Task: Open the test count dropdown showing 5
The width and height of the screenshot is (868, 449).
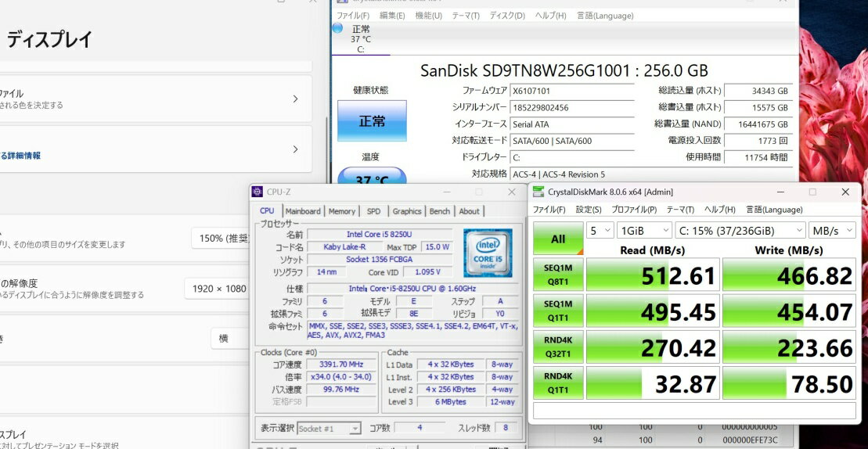Action: (x=599, y=231)
